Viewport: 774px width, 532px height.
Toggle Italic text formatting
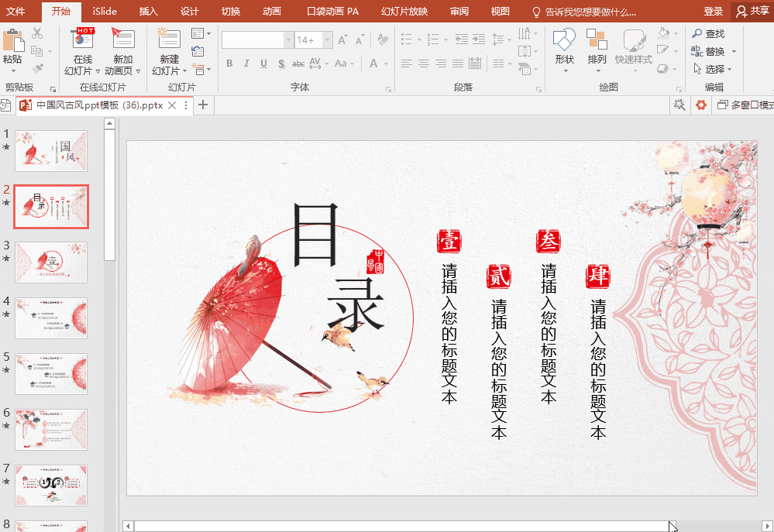(x=246, y=63)
